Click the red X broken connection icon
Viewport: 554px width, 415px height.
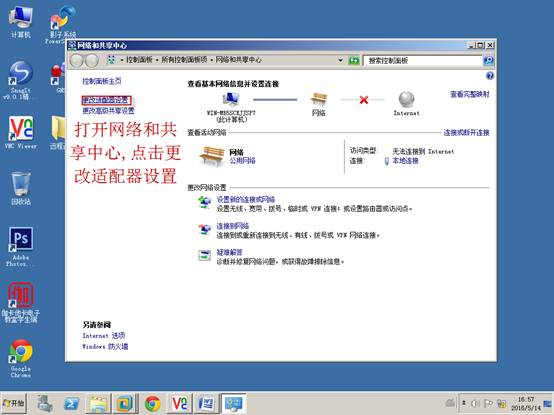[x=364, y=100]
